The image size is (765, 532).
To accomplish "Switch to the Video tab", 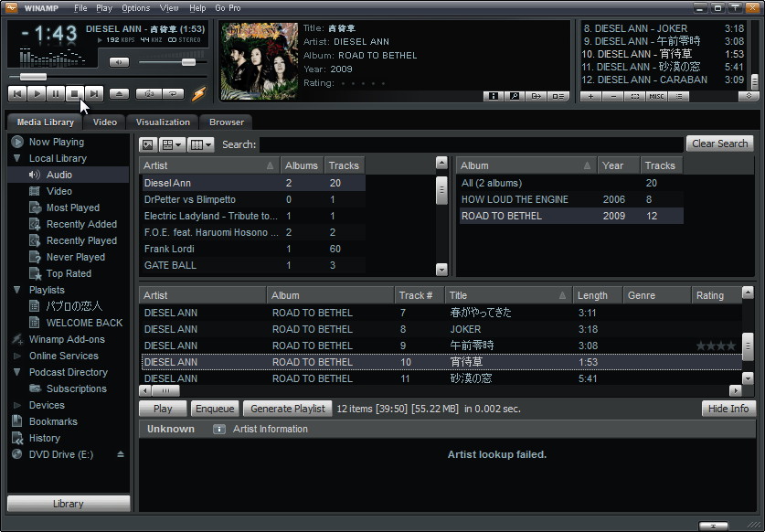I will point(105,122).
